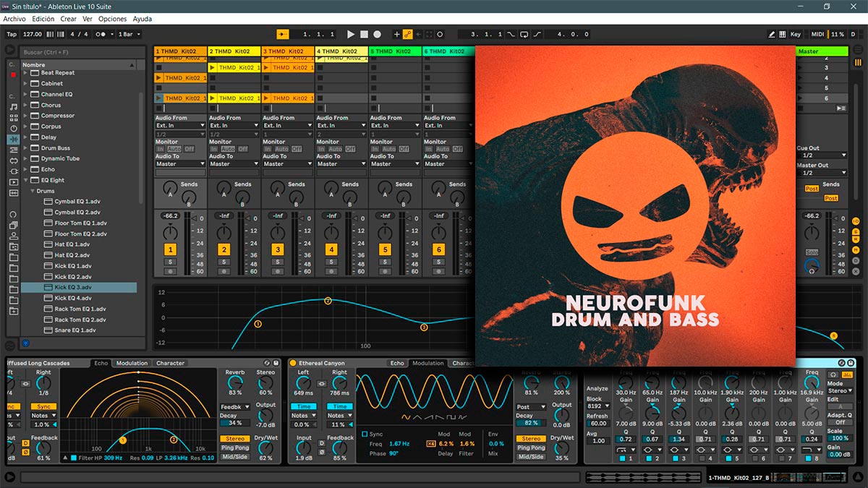Open Master Out dropdown

tap(822, 173)
